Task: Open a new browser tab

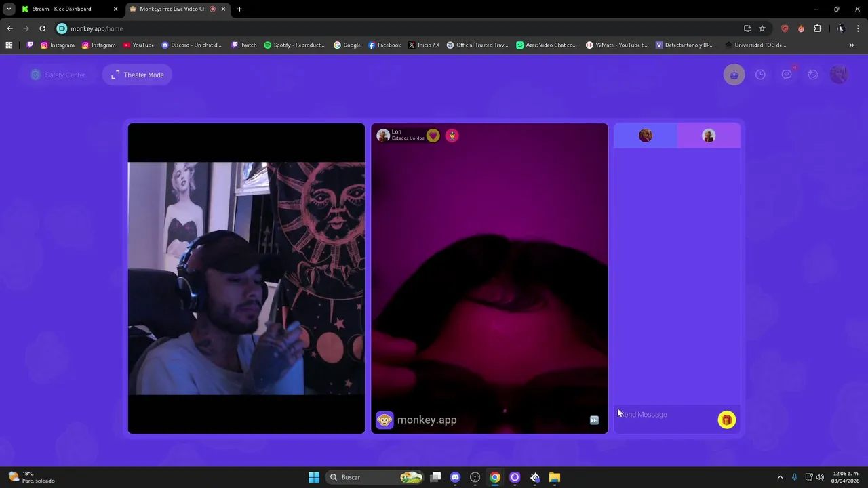Action: 239,9
